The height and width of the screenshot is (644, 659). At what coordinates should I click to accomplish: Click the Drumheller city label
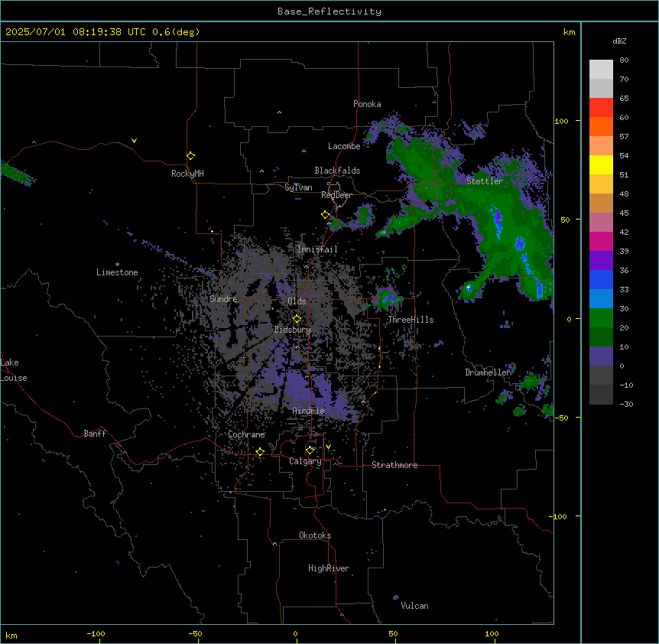point(488,372)
